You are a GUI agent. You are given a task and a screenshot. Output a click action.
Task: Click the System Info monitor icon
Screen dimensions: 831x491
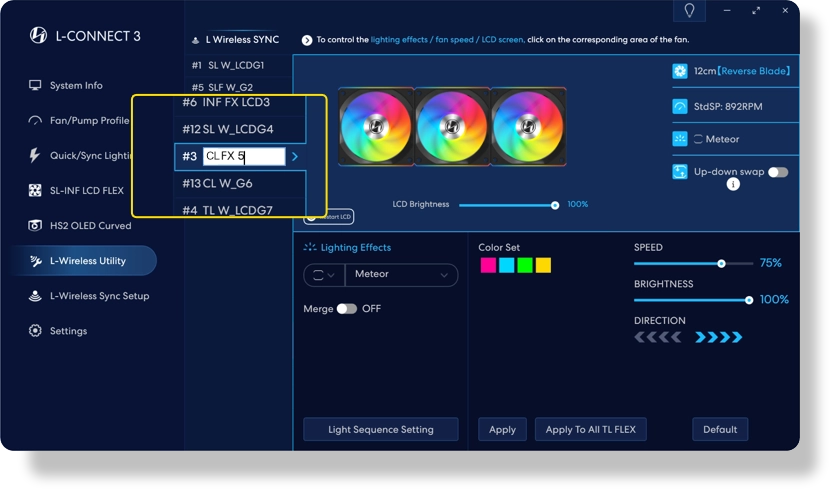coord(35,85)
